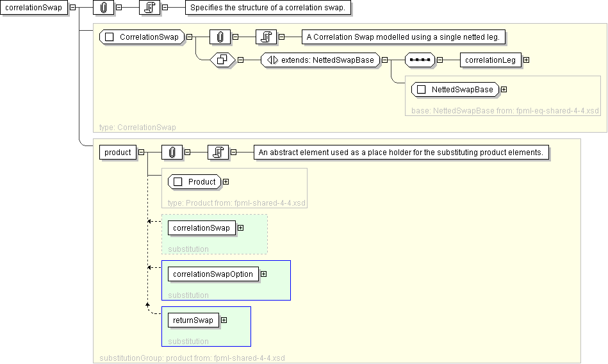Viewport: 608px width, 364px height.
Task: Select the correlationLeg element box
Action: [490, 60]
